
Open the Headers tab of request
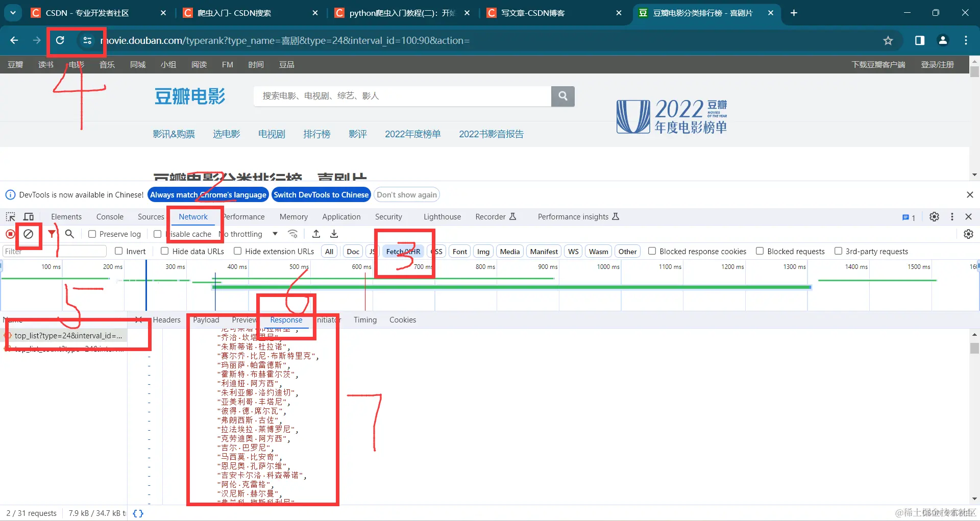[167, 320]
